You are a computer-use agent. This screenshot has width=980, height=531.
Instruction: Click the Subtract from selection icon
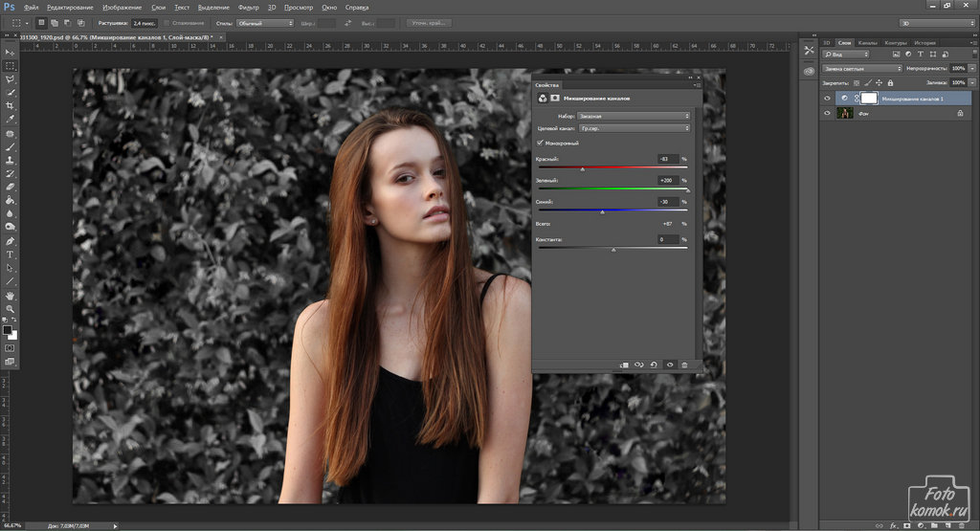click(x=68, y=23)
